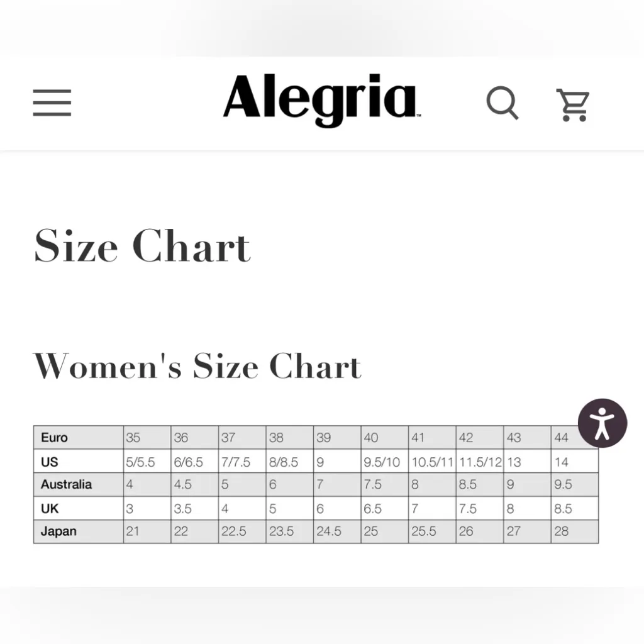Screen dimensions: 644x644
Task: Click Euro size 39 cell
Action: pyautogui.click(x=336, y=438)
